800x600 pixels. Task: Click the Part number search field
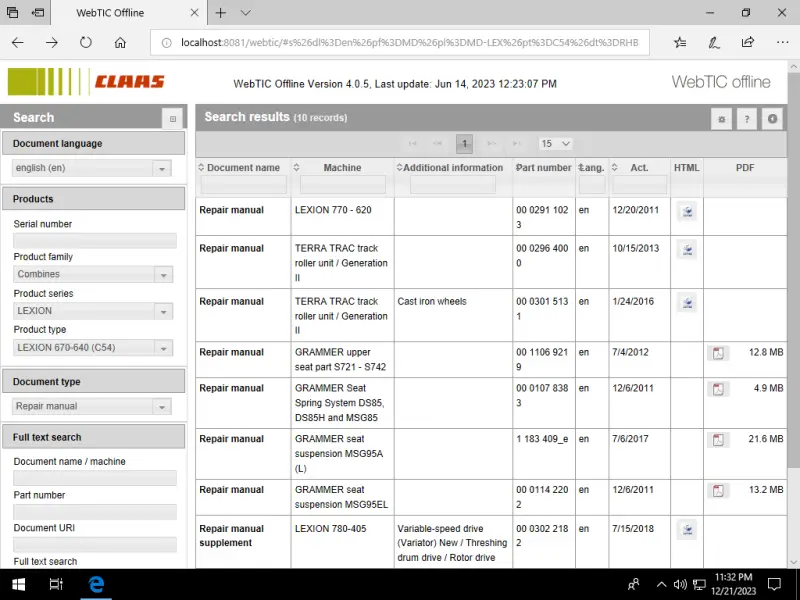pos(94,512)
